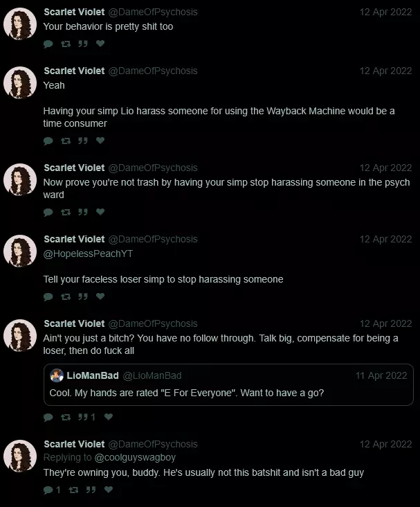
Task: Like the "Ain't you just" tweet
Action: pyautogui.click(x=108, y=417)
